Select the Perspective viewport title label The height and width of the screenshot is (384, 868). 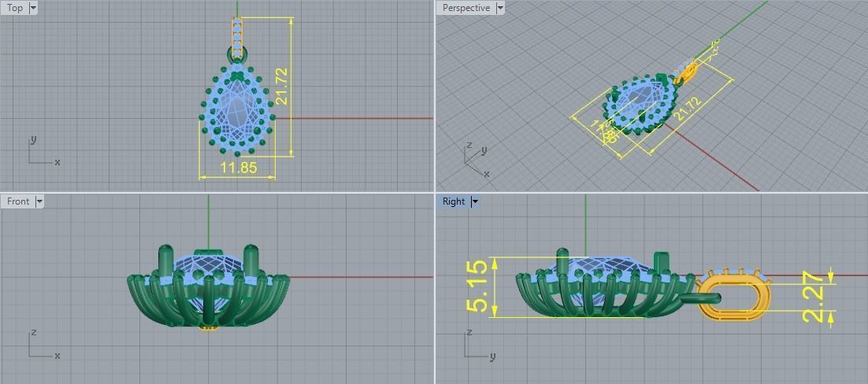(x=466, y=8)
